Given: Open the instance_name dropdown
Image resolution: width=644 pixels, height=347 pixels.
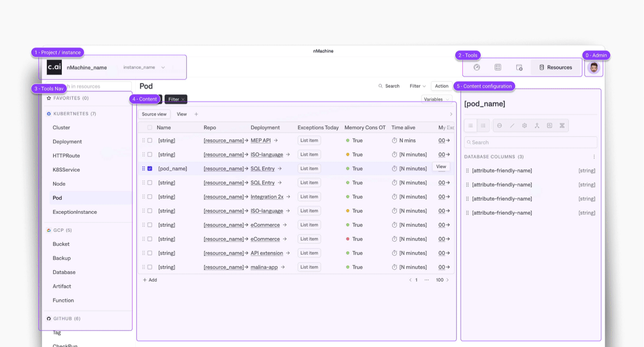Looking at the screenshot, I should tap(144, 68).
